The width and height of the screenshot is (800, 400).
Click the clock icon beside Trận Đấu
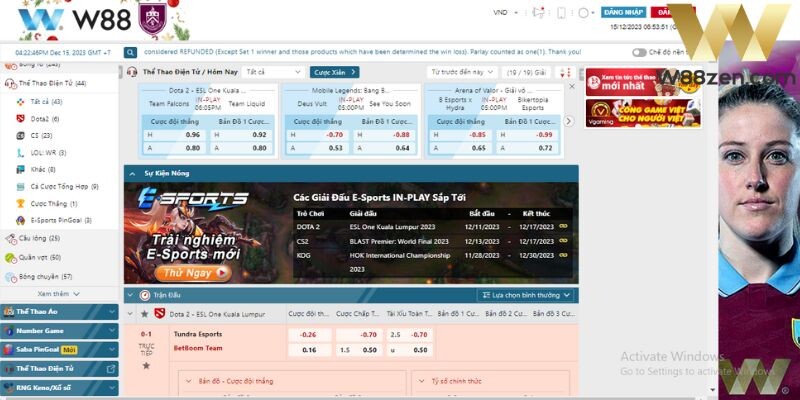point(145,295)
